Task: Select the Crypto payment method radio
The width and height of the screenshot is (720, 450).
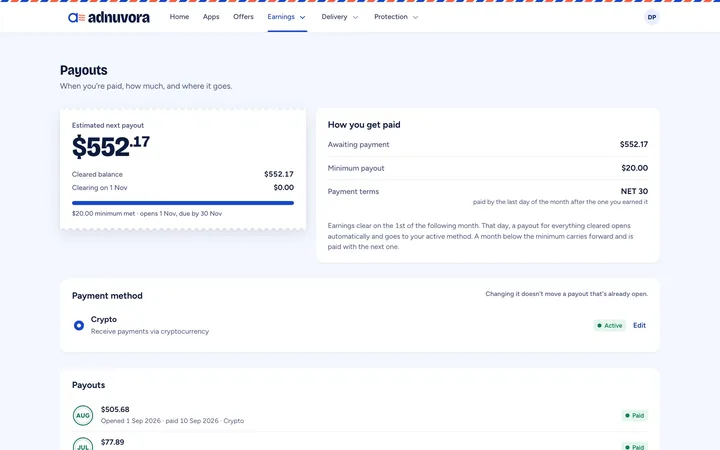Action: click(79, 325)
